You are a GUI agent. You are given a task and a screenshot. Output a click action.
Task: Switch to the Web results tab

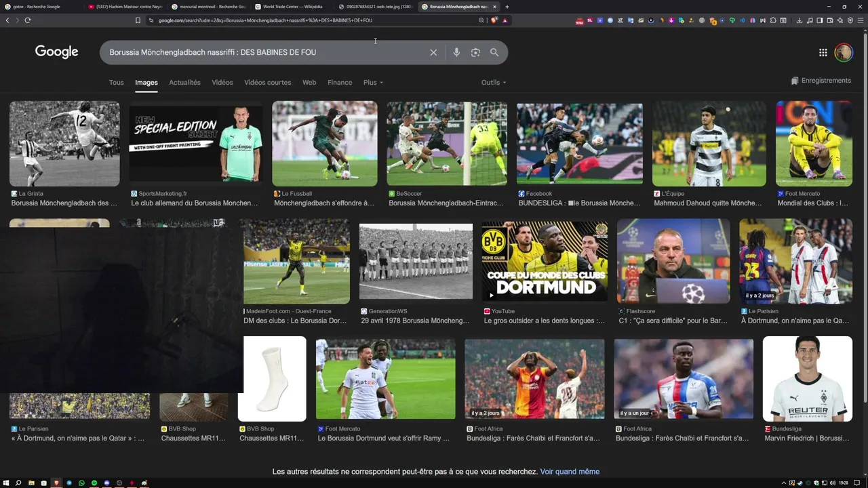coord(309,83)
